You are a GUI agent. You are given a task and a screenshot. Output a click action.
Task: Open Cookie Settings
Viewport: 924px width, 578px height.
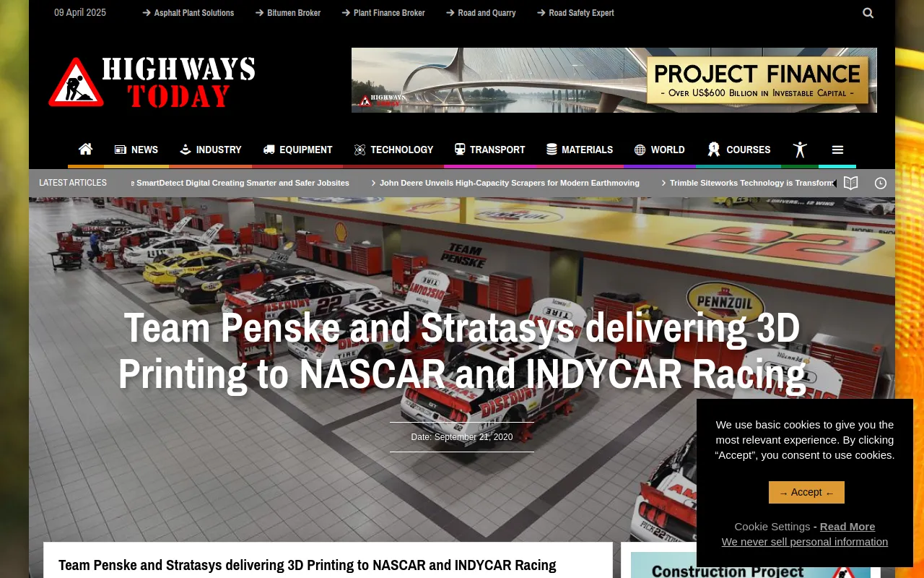[772, 527]
